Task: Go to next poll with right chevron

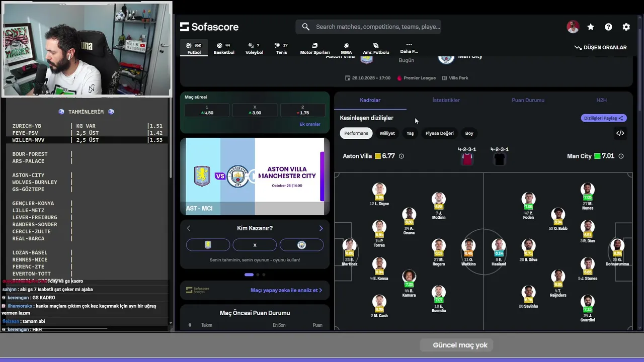Action: click(321, 228)
